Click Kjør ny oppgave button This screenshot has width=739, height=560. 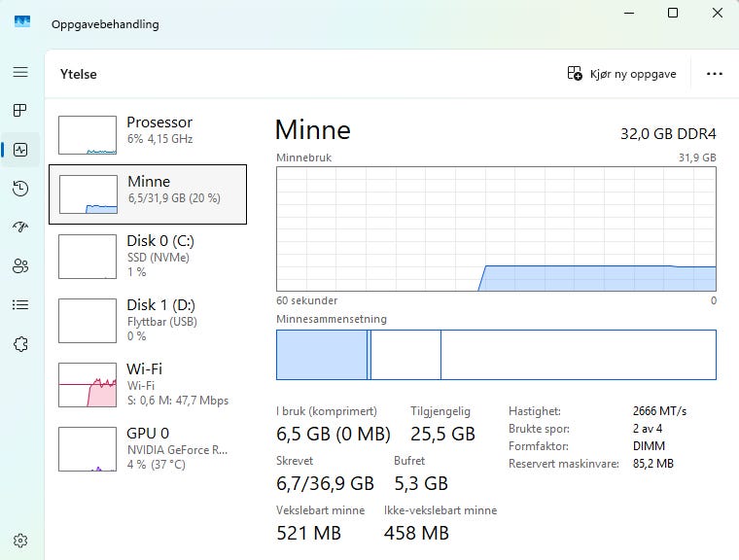tap(621, 74)
